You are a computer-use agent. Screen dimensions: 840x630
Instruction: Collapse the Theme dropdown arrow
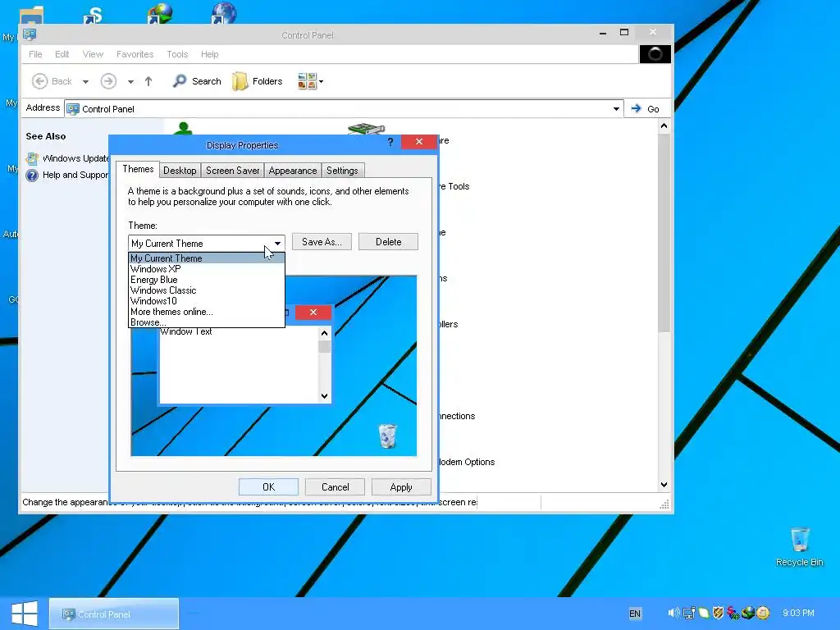coord(277,243)
